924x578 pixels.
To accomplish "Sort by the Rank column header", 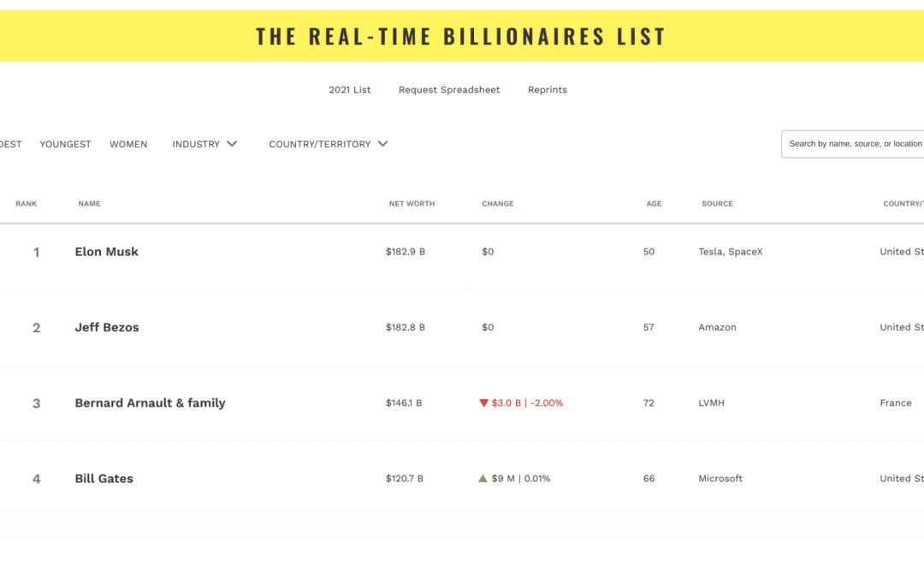I will 27,204.
